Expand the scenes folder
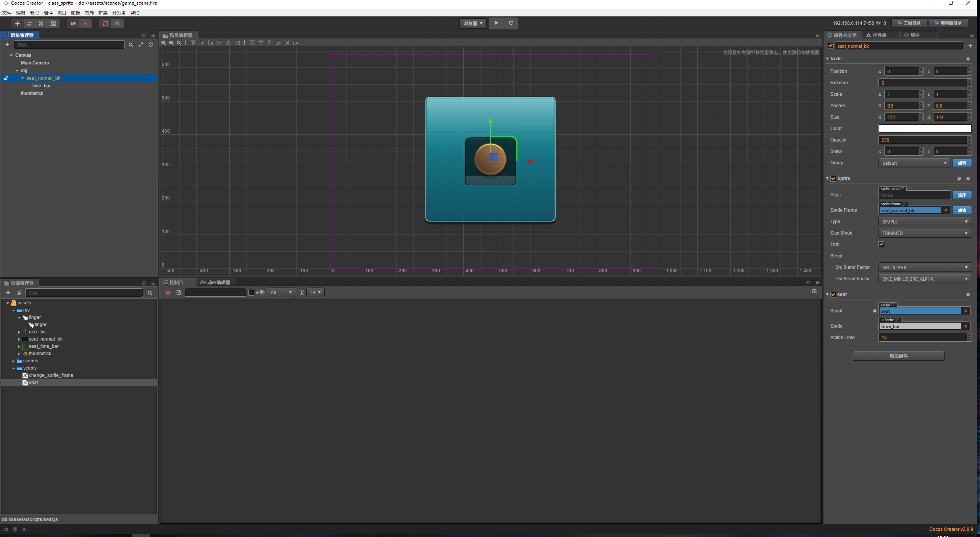This screenshot has width=980, height=537. [13, 361]
